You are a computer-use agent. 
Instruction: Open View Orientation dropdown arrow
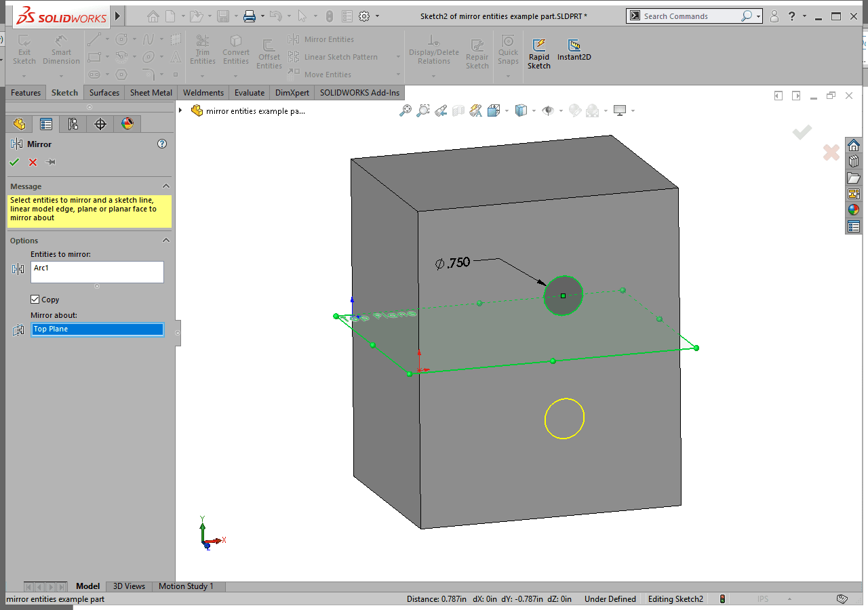[x=506, y=110]
